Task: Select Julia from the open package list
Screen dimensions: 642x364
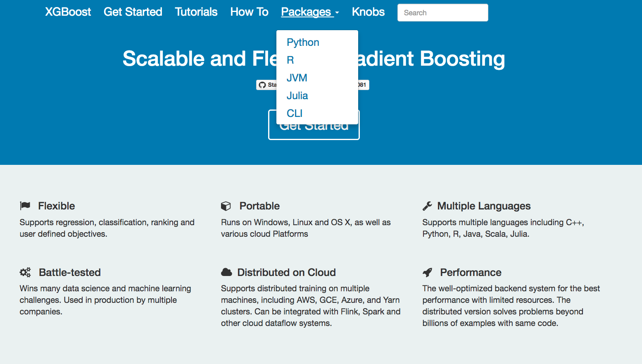Action: pyautogui.click(x=297, y=95)
